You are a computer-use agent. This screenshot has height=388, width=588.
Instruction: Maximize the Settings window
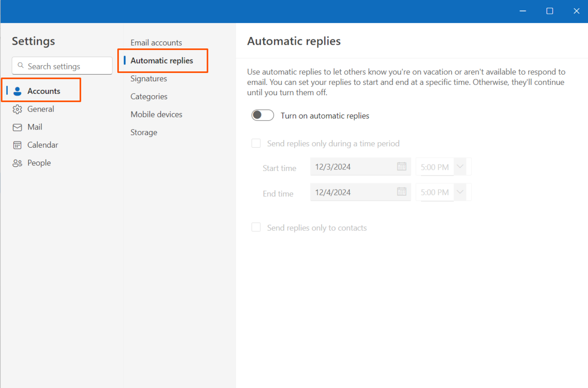point(550,11)
